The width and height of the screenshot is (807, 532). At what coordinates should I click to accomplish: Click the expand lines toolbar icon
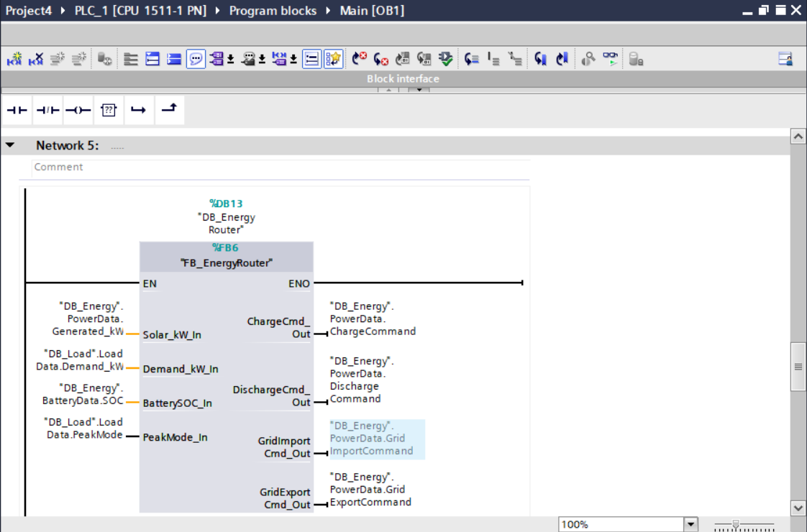(x=493, y=59)
